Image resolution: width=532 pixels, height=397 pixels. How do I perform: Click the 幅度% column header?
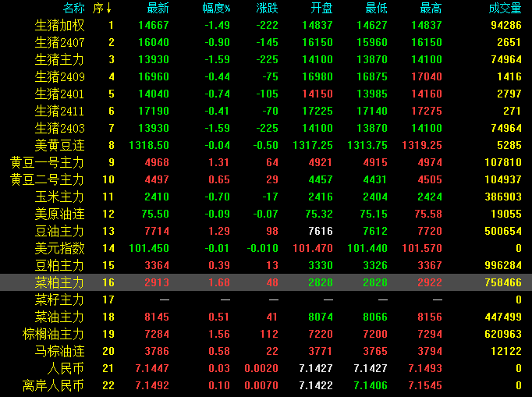(x=216, y=8)
